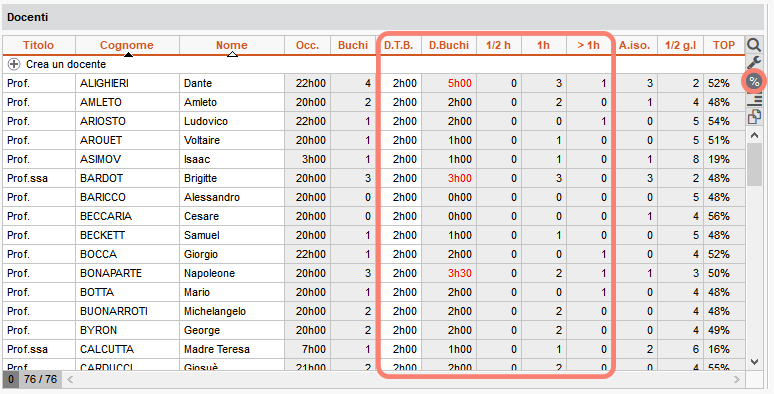Select the BOTTA surname cell

pyautogui.click(x=127, y=292)
